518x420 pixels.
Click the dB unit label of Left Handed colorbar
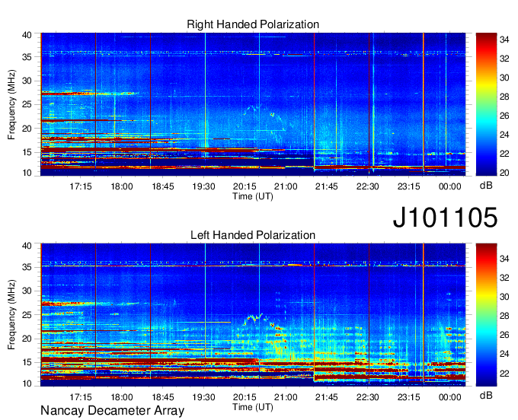pos(486,396)
